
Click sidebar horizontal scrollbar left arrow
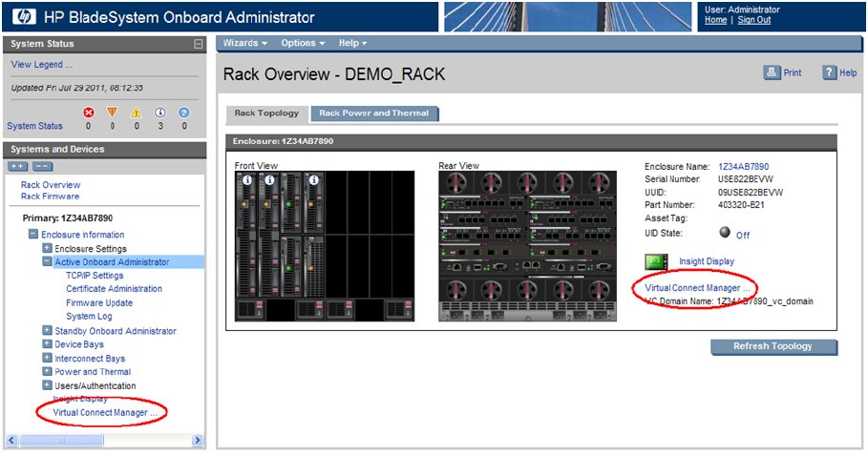pos(11,441)
